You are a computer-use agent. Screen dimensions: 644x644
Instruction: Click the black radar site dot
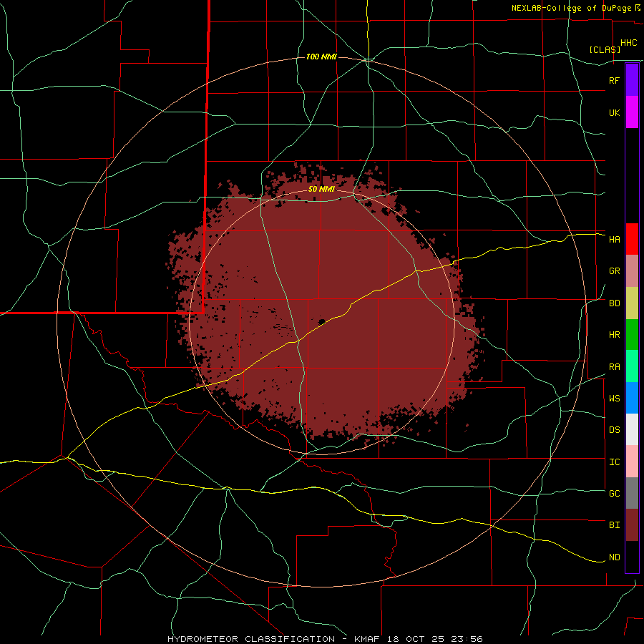[x=322, y=321]
